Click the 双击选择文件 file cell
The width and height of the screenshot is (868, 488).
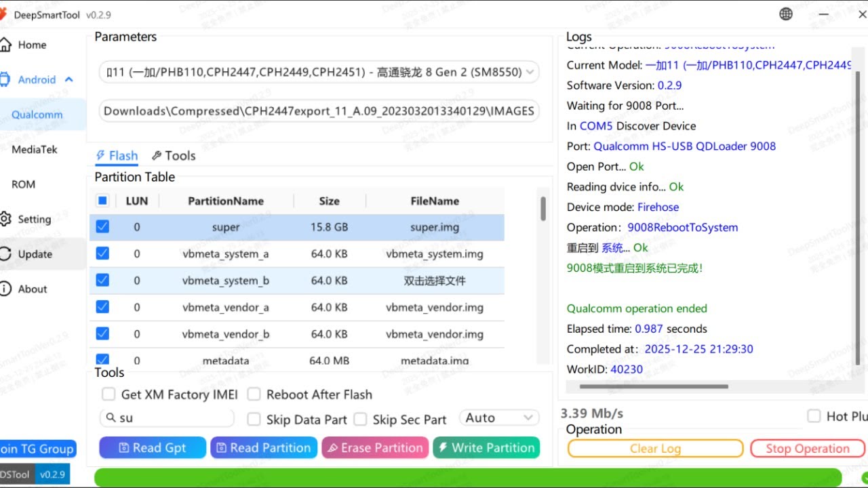click(435, 280)
